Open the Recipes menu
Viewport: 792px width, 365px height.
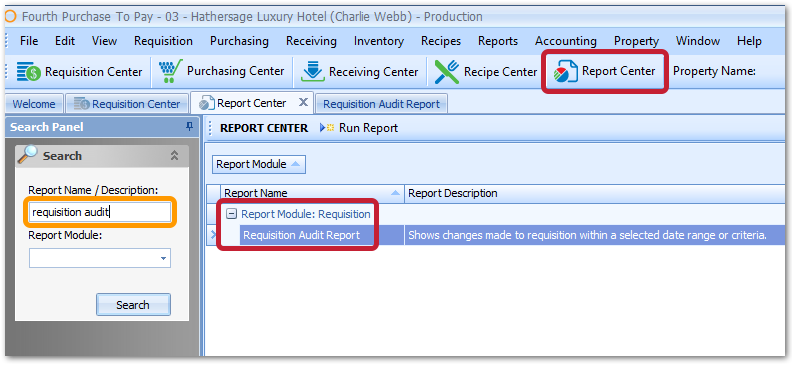click(441, 41)
